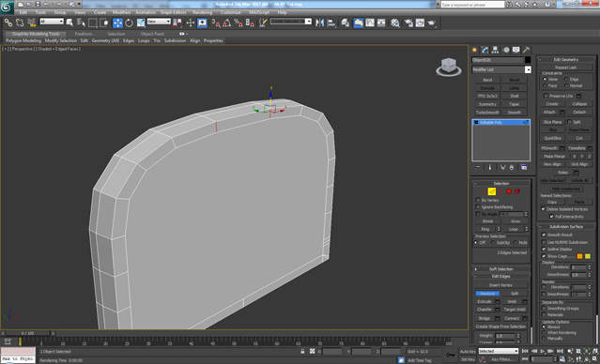Screen dimensions: 600x364
Task: Collapse the Edit Edges rollout
Action: (x=501, y=276)
